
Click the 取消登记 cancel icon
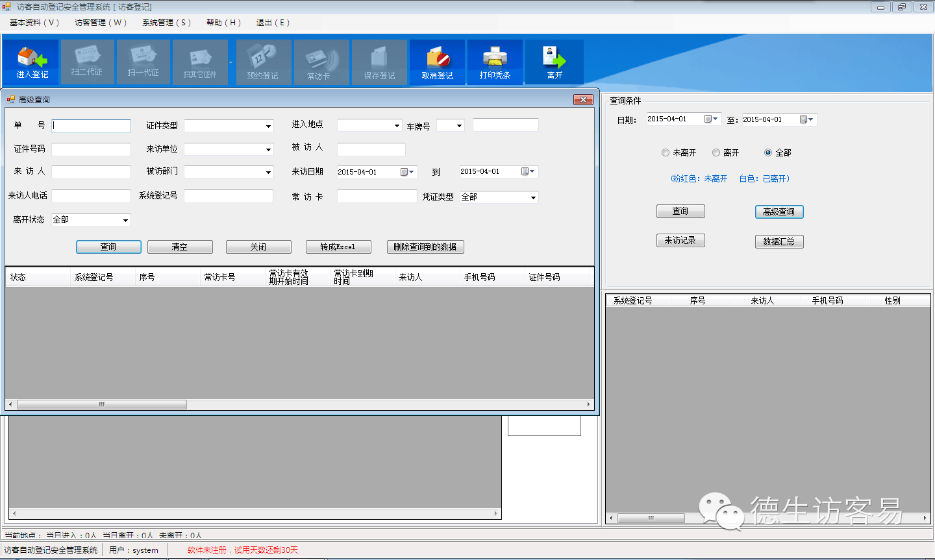(437, 62)
